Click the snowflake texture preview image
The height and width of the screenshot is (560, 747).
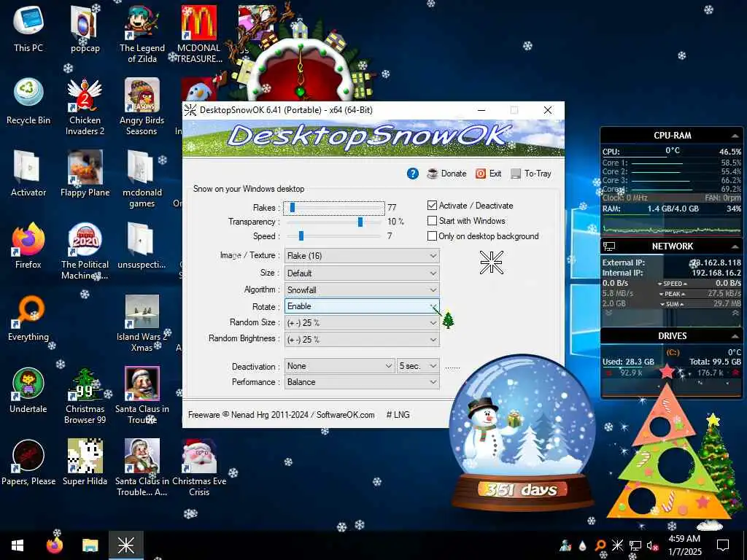tap(491, 262)
